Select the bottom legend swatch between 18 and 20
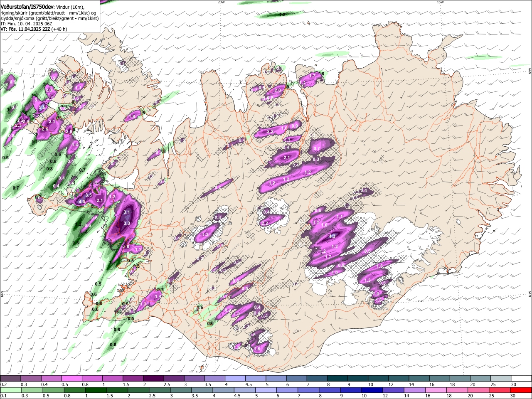Viewport: 532px width, 399px height. [458, 390]
